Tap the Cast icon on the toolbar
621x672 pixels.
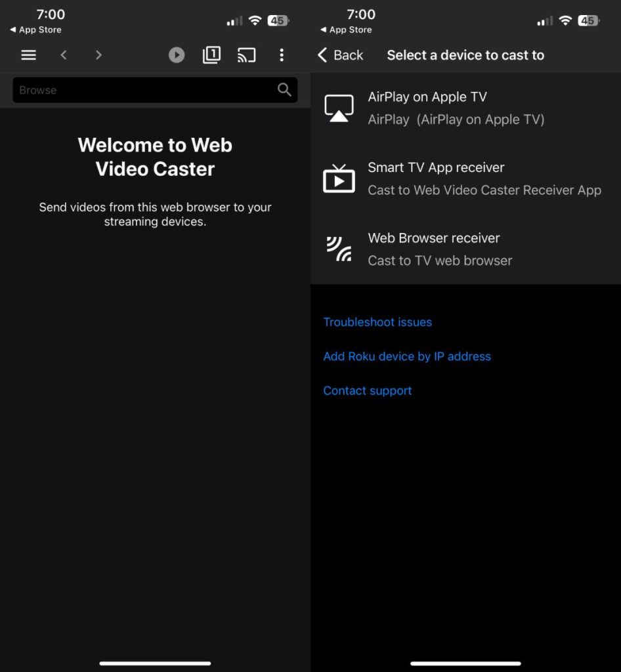point(246,55)
